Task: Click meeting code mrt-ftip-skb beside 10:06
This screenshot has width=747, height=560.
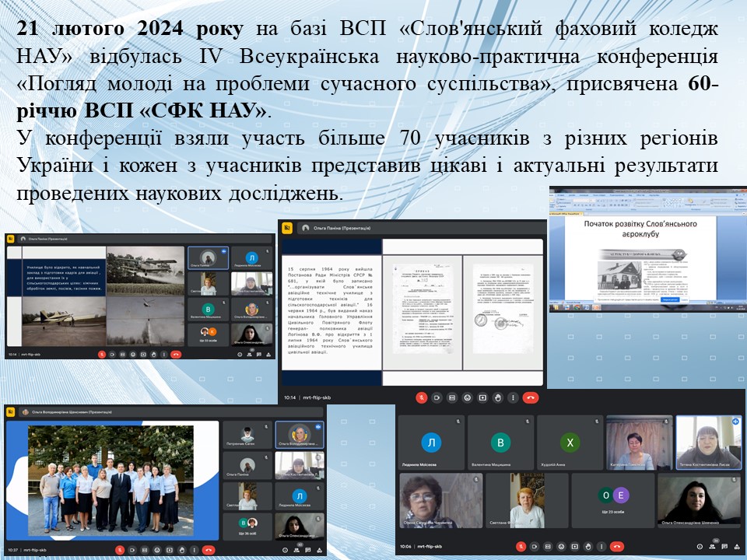Action: tap(430, 547)
